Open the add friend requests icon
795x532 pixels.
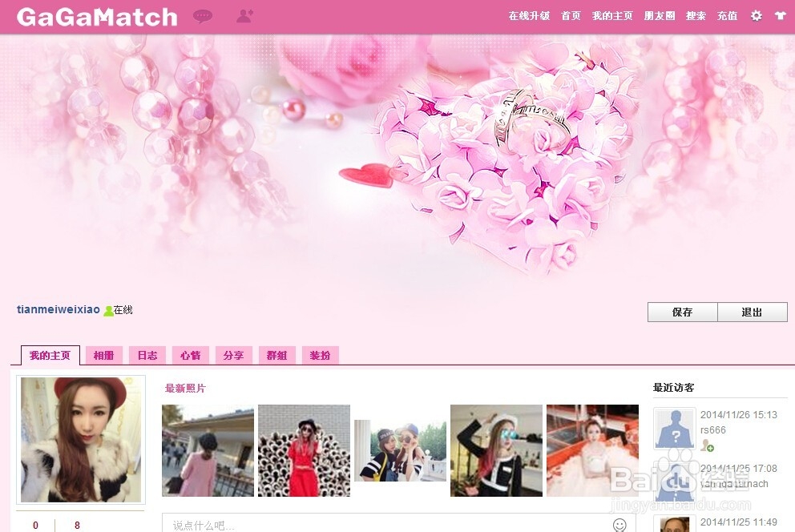click(x=245, y=16)
